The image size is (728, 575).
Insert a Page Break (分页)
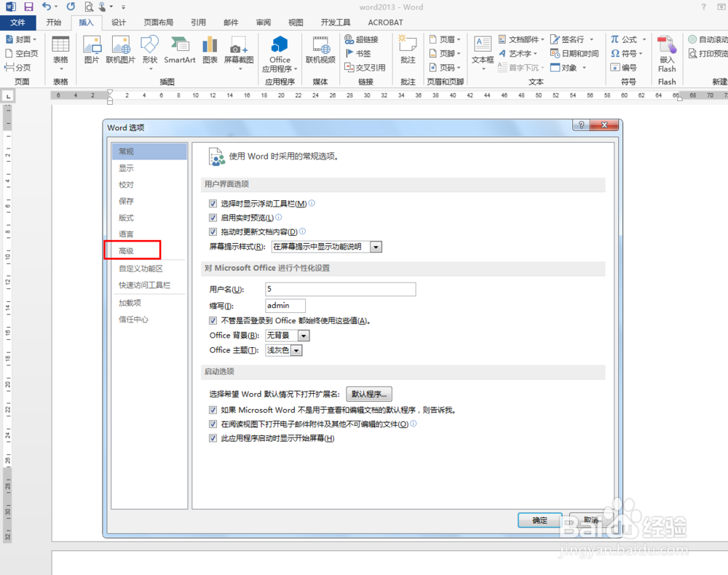click(17, 67)
